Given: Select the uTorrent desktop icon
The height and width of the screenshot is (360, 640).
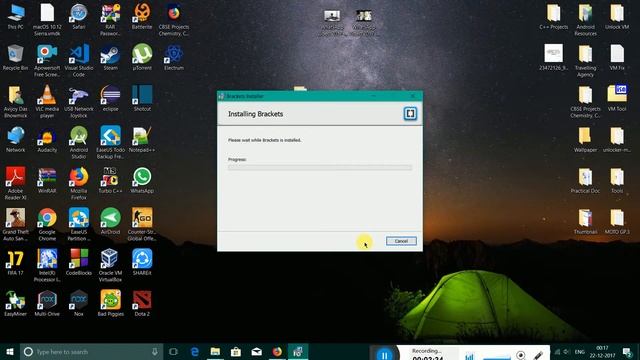Looking at the screenshot, I should coord(142,58).
